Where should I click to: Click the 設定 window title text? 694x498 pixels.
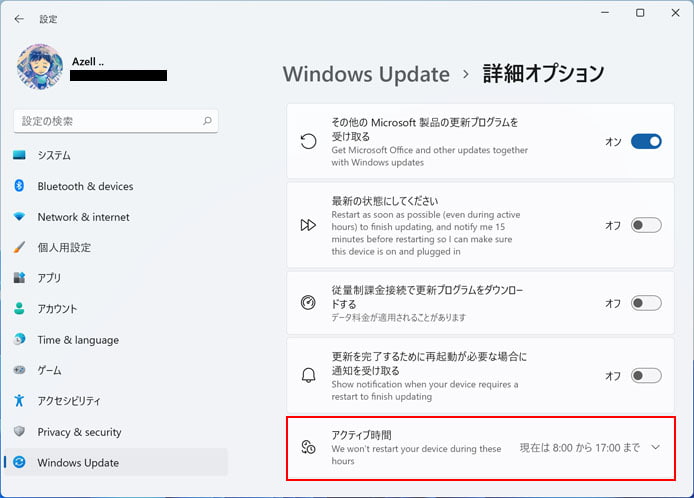[x=48, y=19]
